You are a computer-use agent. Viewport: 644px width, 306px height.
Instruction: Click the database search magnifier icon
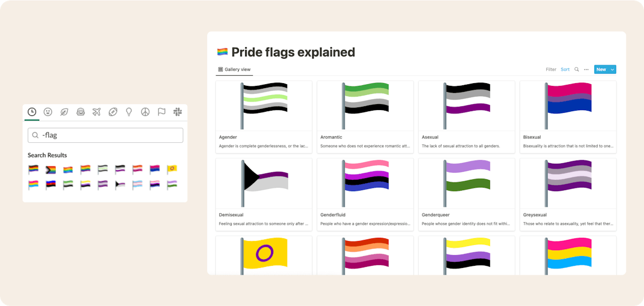point(577,69)
